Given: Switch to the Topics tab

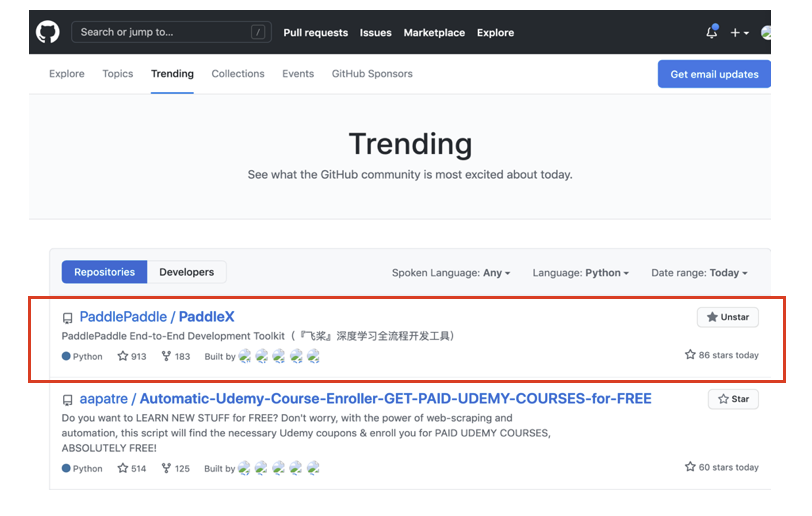Looking at the screenshot, I should coord(118,74).
